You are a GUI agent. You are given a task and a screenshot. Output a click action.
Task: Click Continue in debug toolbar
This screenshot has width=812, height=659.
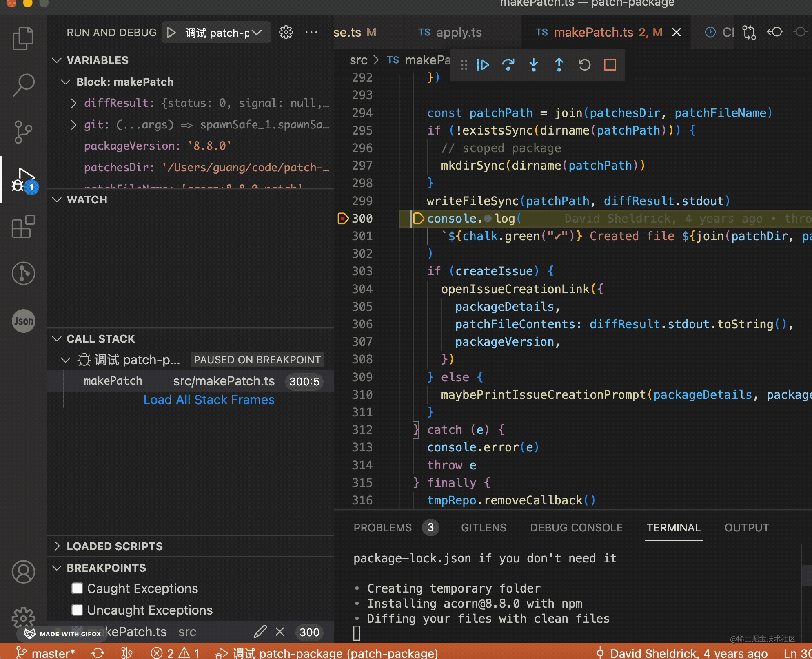pyautogui.click(x=483, y=65)
